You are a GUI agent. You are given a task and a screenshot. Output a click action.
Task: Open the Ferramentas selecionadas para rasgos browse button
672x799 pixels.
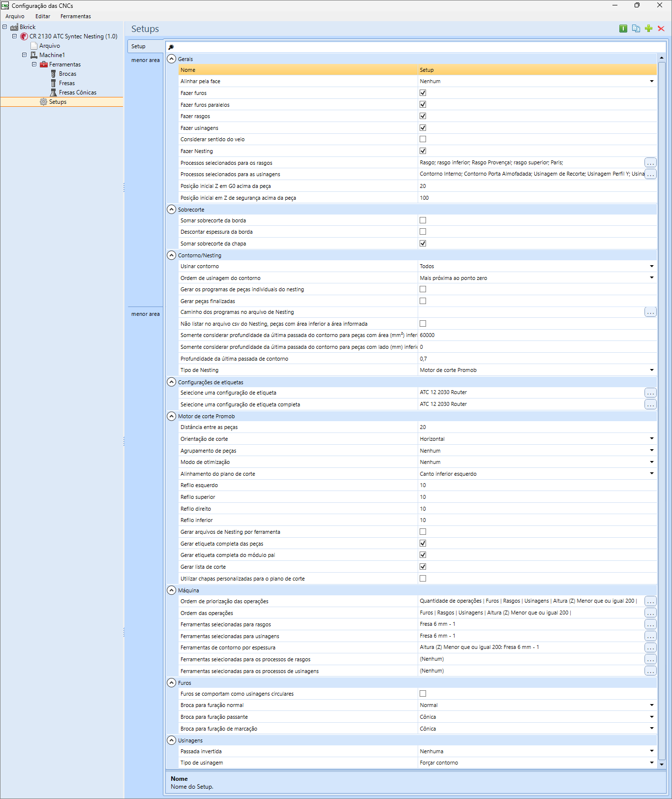point(650,624)
